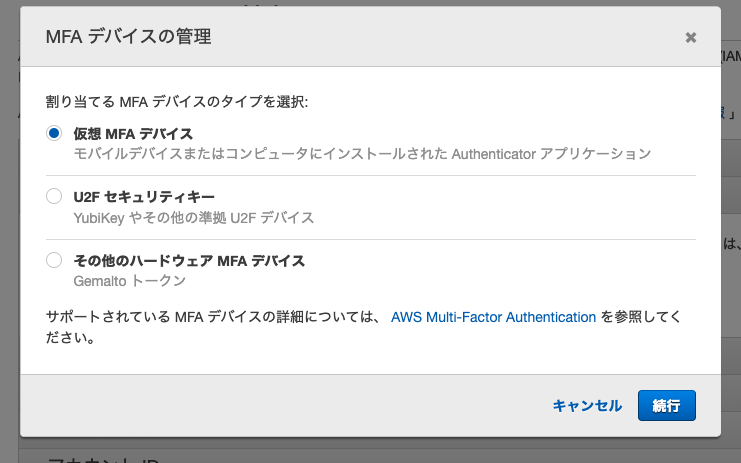Click empty footer area left of キャンセル
741x463 pixels.
click(280, 405)
